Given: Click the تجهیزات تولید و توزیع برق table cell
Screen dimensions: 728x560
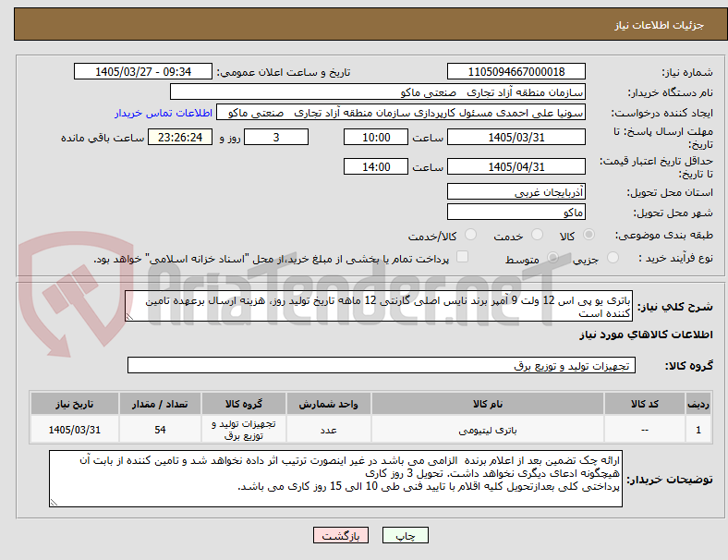Looking at the screenshot, I should 244,430.
